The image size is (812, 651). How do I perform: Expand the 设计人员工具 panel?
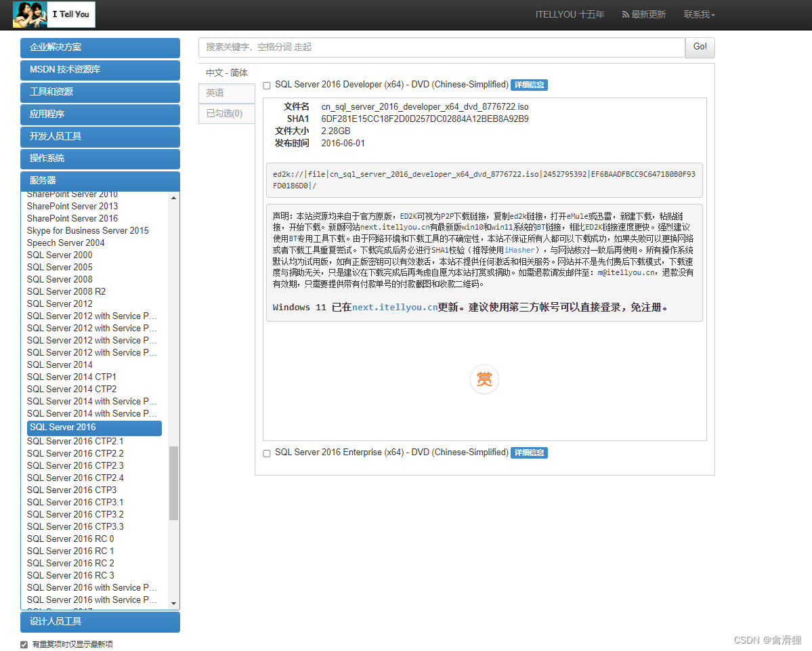tap(100, 621)
